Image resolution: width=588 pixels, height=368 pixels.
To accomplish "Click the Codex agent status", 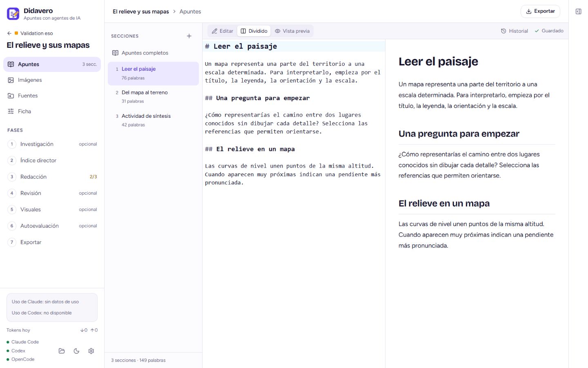I will [16, 351].
